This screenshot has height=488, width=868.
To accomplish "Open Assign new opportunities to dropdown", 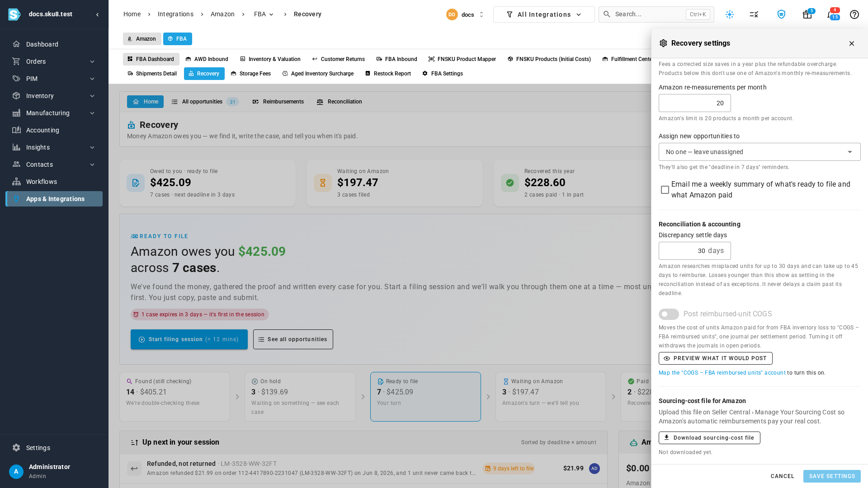I will click(x=759, y=152).
